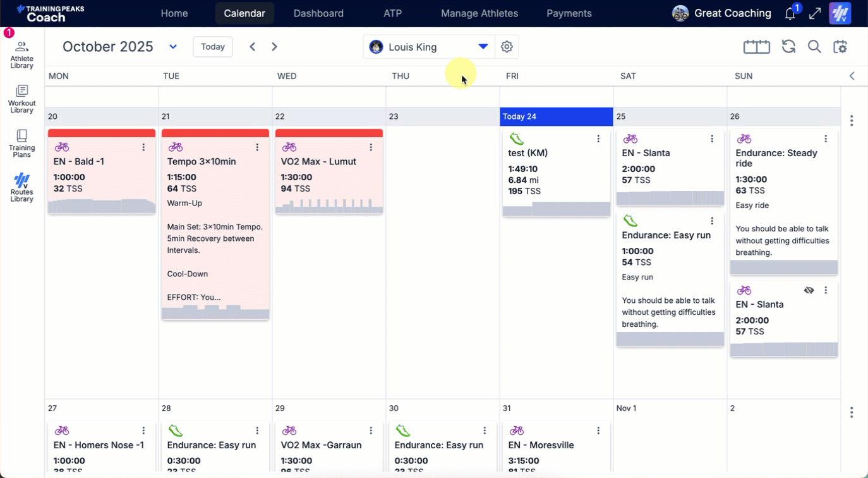This screenshot has width=868, height=478.
Task: Switch to the Dashboard tab
Action: [x=318, y=13]
